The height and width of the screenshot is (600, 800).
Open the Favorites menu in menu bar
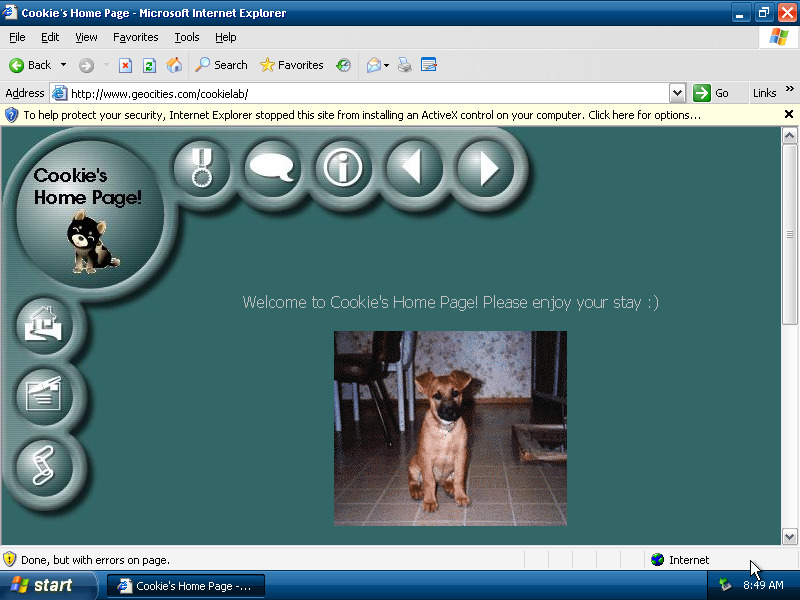coord(135,37)
